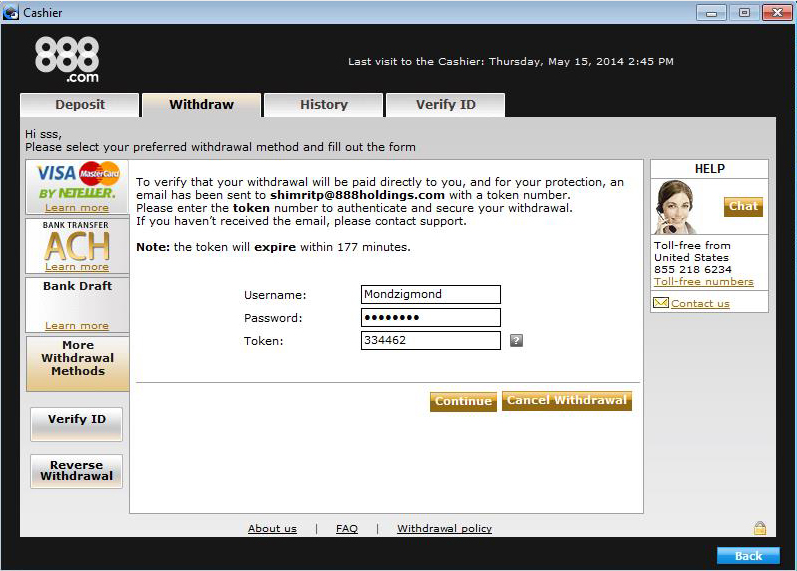Click the Last visit to the Cashier text
The width and height of the screenshot is (797, 571).
point(511,62)
